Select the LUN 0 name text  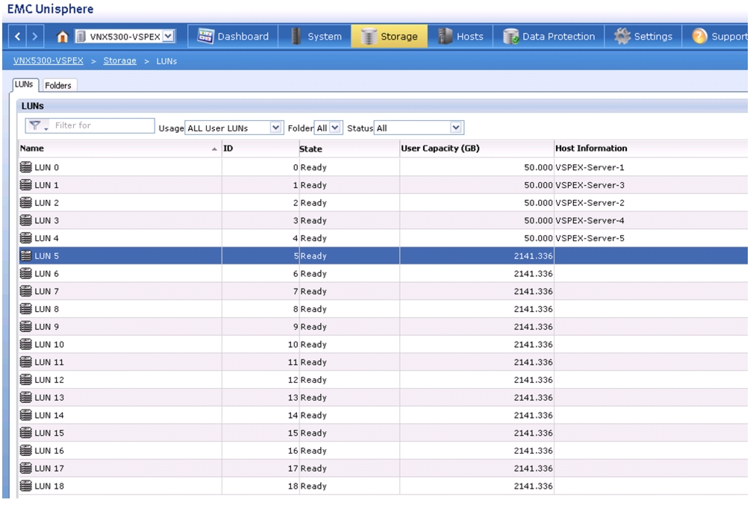tap(47, 168)
